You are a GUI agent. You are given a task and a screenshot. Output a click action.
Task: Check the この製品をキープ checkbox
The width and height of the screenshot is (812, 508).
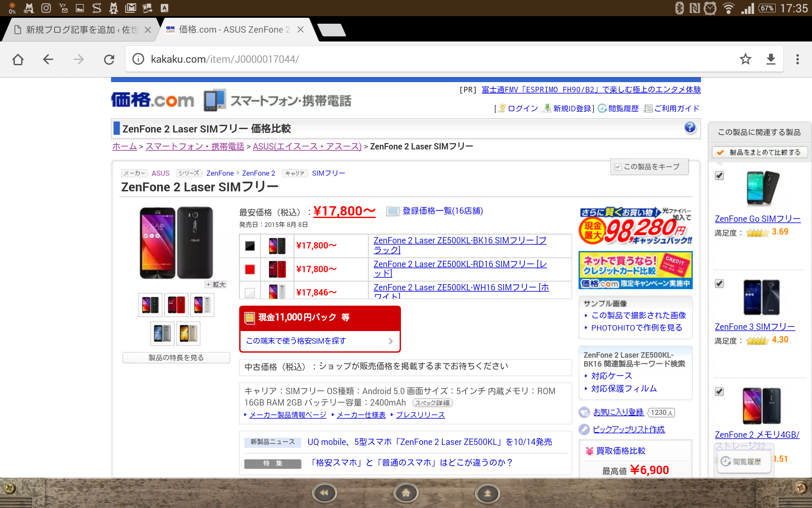(x=618, y=167)
